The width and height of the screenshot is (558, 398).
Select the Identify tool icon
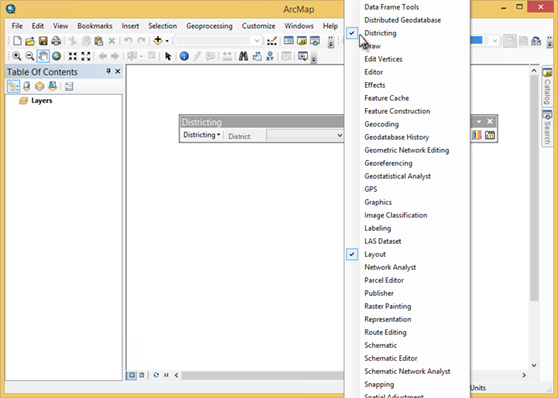[184, 56]
